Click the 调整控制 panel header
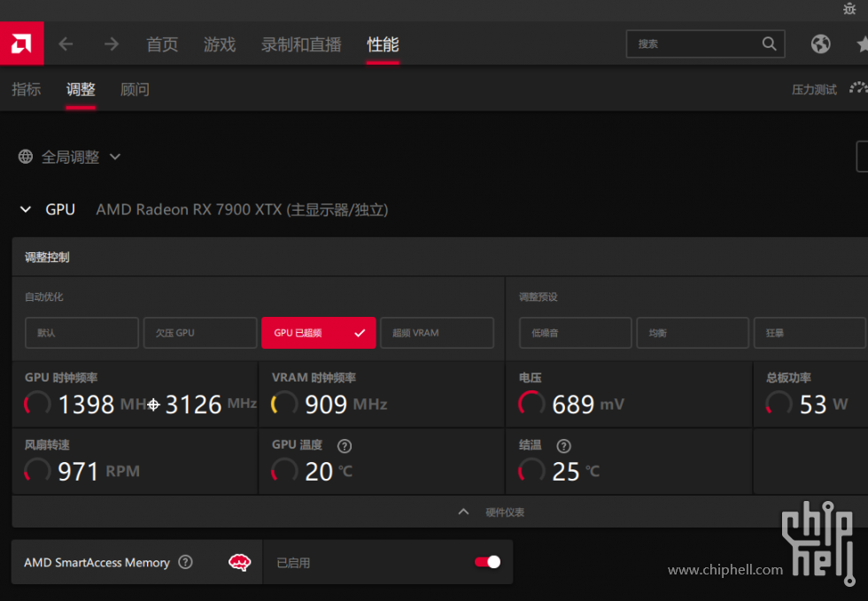 (x=440, y=258)
